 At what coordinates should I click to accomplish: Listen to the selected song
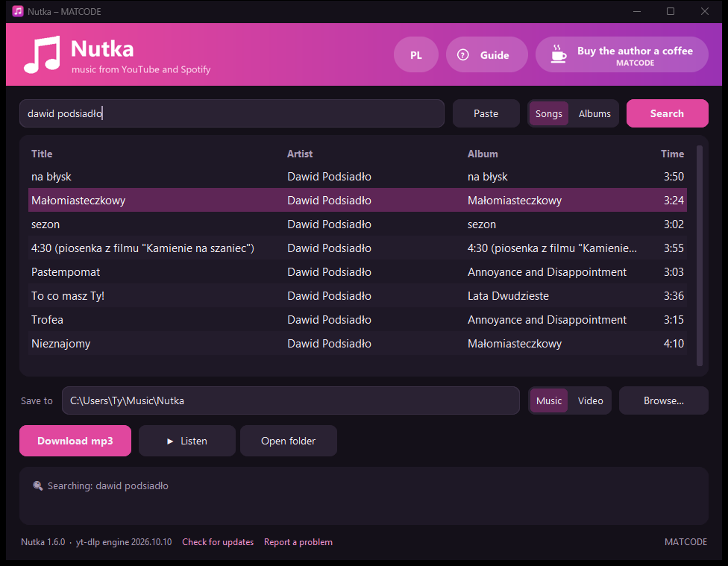(187, 441)
